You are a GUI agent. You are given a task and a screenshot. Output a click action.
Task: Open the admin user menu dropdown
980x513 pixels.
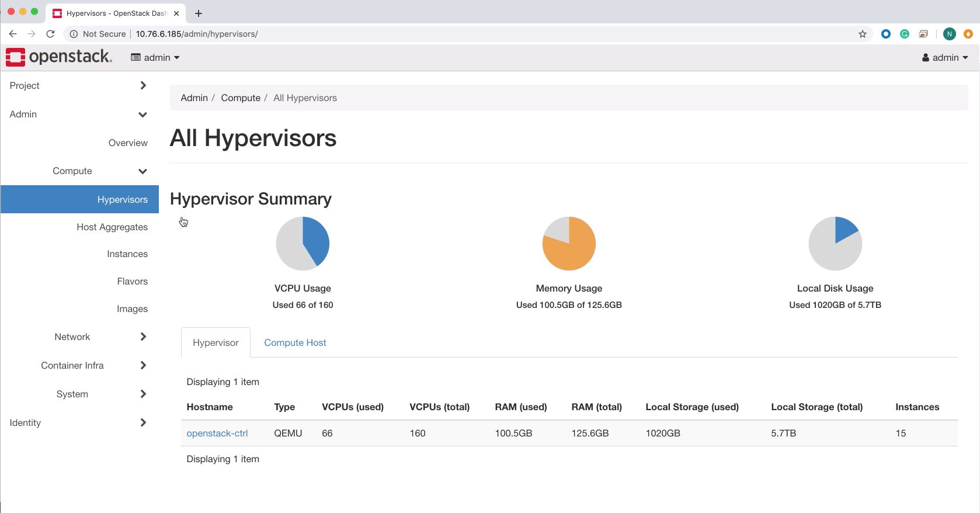[x=945, y=57]
